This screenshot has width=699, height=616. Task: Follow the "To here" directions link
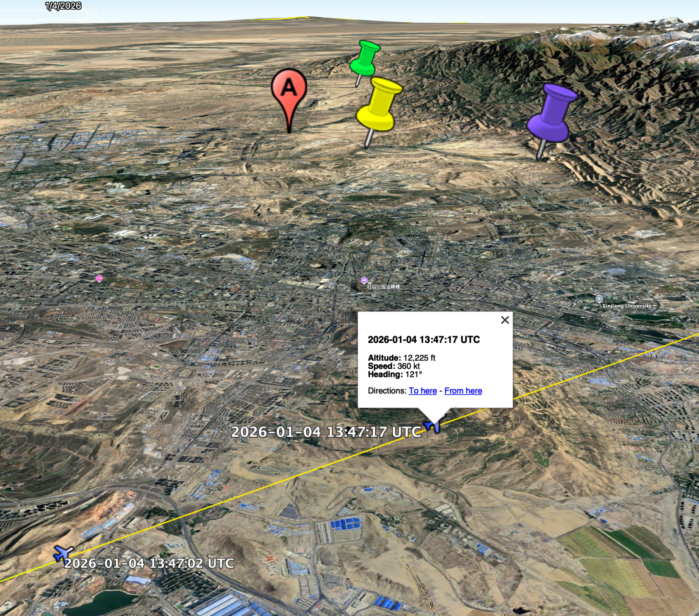click(422, 391)
